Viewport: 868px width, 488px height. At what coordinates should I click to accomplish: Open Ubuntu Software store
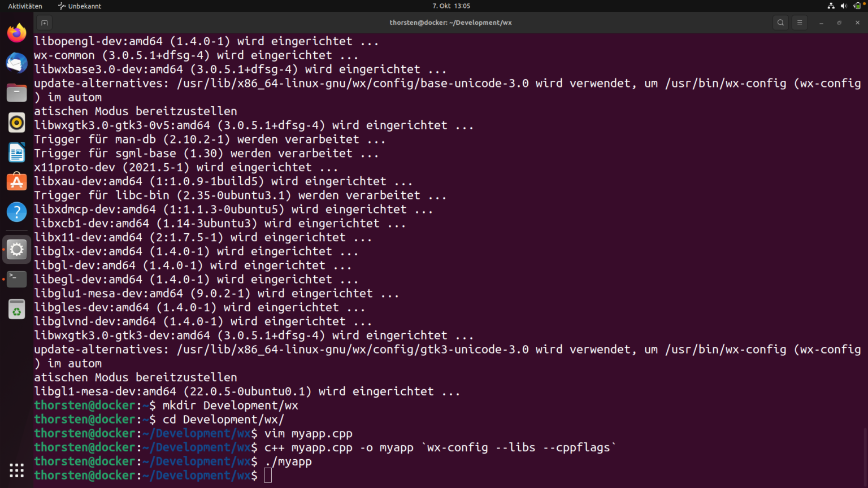click(16, 182)
